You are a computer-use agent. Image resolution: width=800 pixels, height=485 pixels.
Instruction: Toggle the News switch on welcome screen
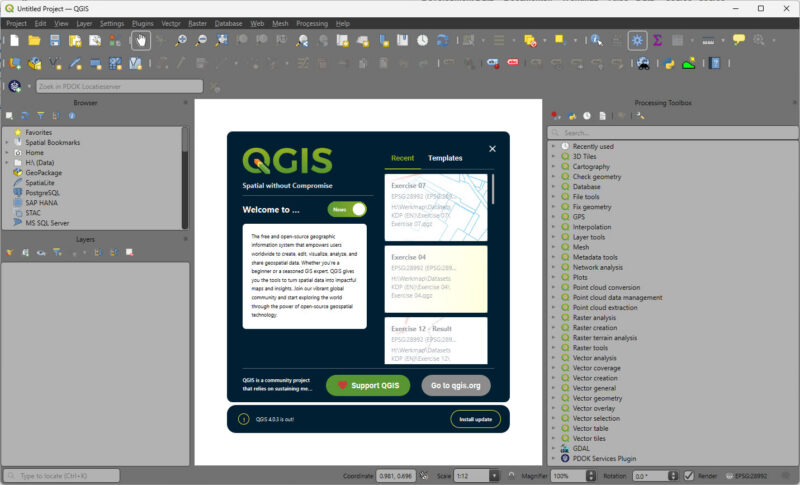pyautogui.click(x=347, y=209)
